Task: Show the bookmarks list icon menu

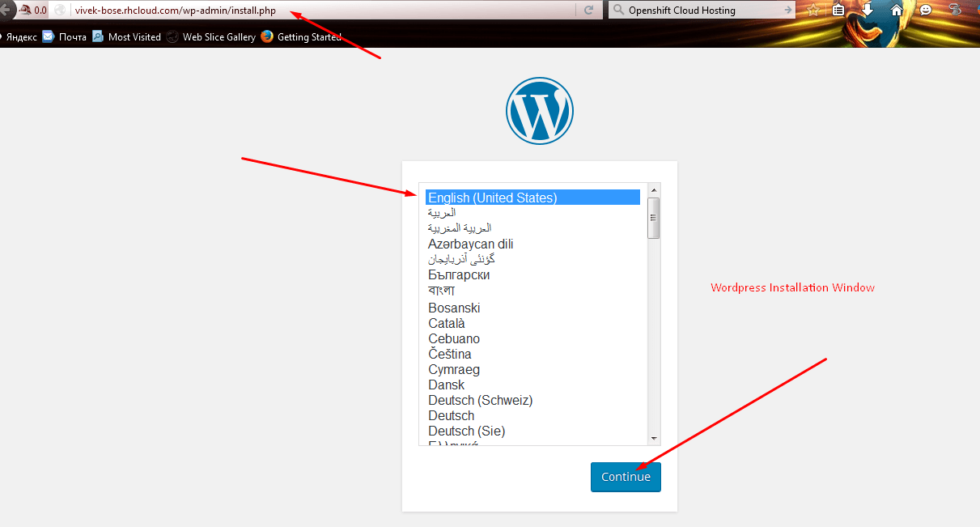Action: click(838, 11)
